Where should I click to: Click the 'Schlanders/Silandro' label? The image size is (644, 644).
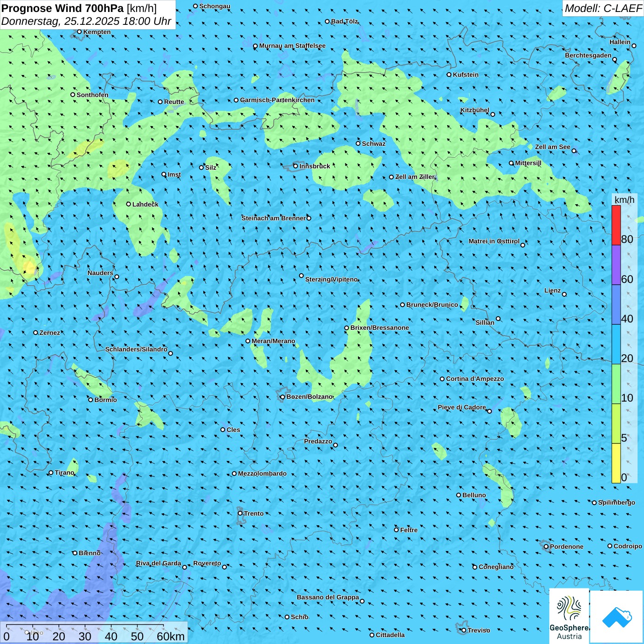(x=136, y=349)
